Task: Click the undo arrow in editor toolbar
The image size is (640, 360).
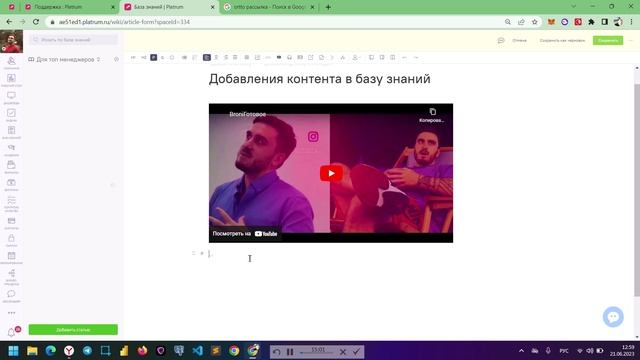Action: (404, 58)
